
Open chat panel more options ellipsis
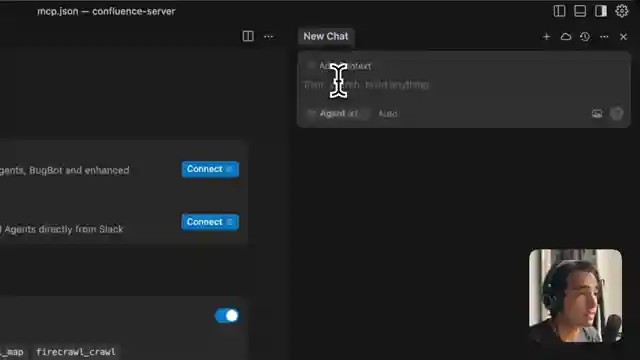pos(604,37)
